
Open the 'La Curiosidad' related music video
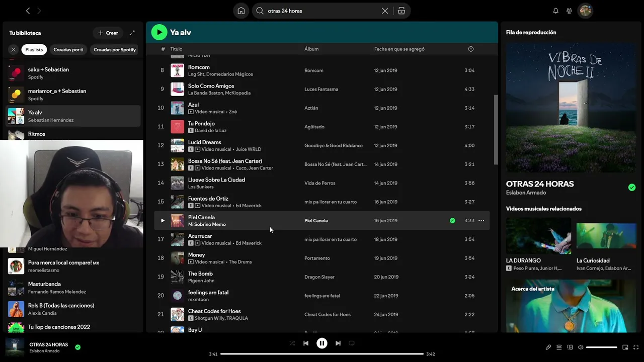pyautogui.click(x=606, y=244)
